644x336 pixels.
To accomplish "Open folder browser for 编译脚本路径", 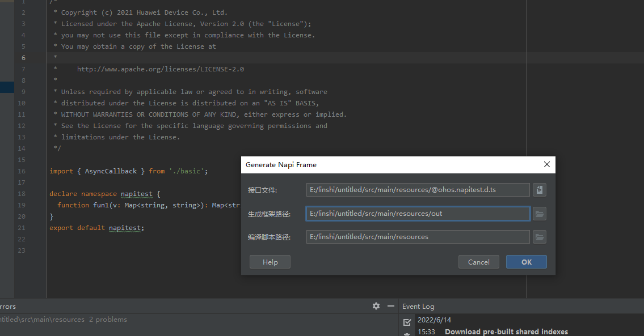I will (539, 237).
